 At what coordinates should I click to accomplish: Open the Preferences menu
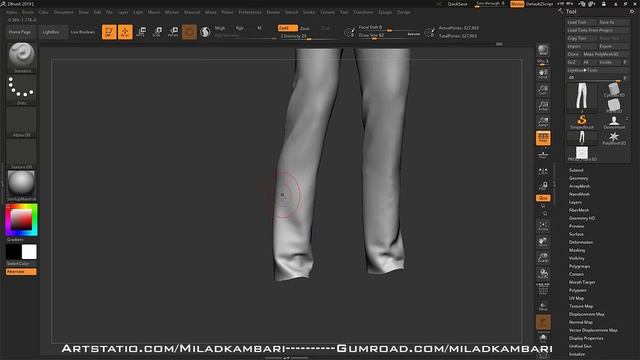250,12
